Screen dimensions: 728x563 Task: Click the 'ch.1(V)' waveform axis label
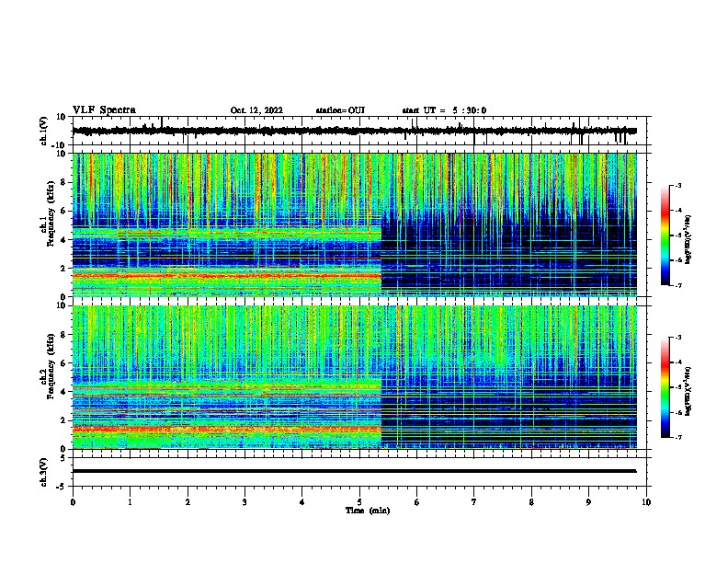44,131
